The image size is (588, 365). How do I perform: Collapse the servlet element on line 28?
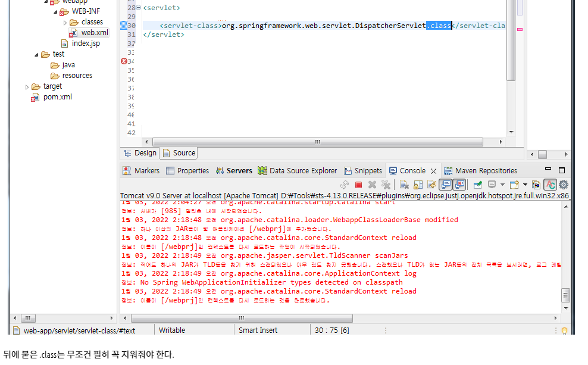point(139,8)
